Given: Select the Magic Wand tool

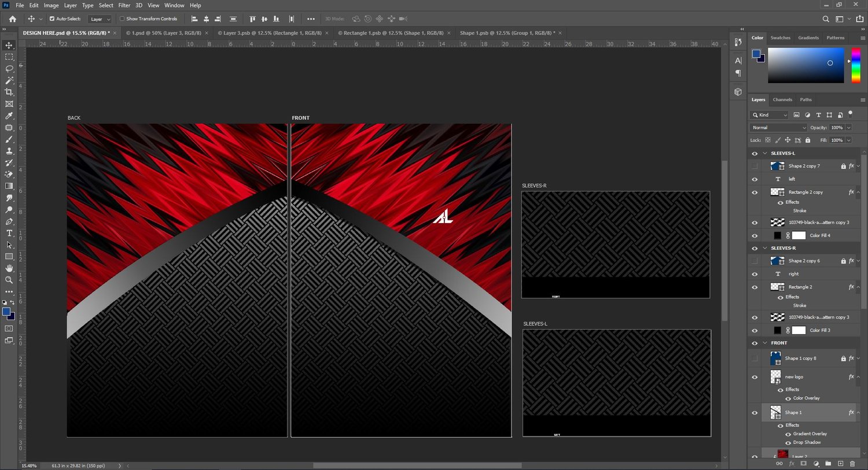Looking at the screenshot, I should pos(9,80).
